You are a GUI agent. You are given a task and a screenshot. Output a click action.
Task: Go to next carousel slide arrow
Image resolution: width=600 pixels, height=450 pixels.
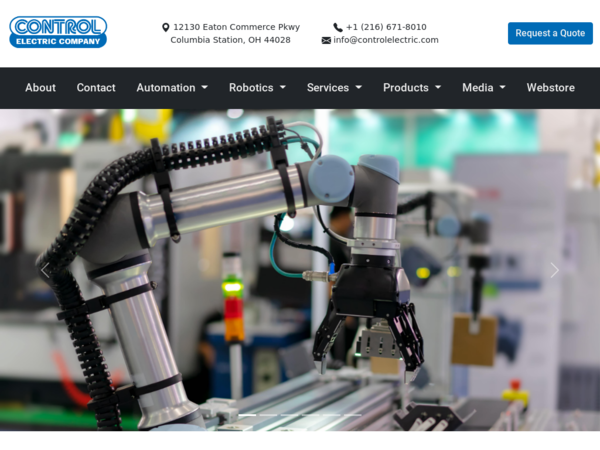(x=554, y=270)
